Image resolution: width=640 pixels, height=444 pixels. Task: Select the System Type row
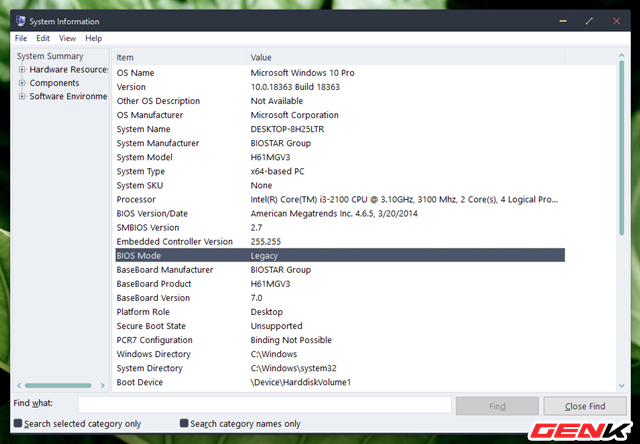(x=340, y=171)
